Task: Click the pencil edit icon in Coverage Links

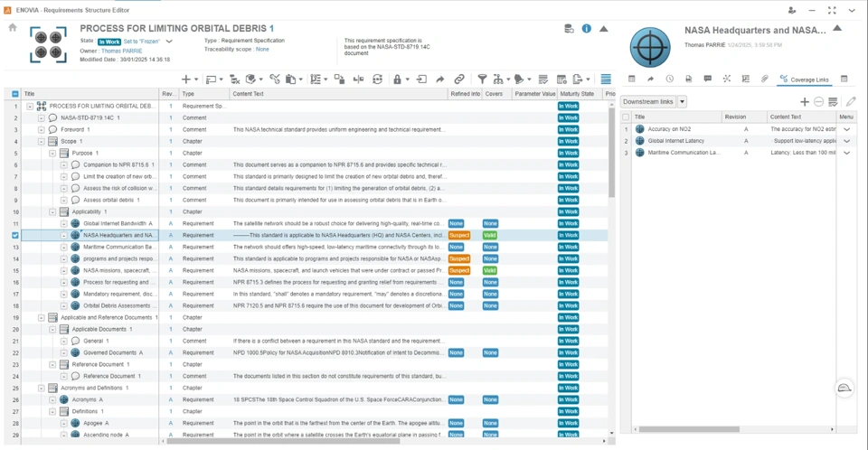Action: click(851, 102)
